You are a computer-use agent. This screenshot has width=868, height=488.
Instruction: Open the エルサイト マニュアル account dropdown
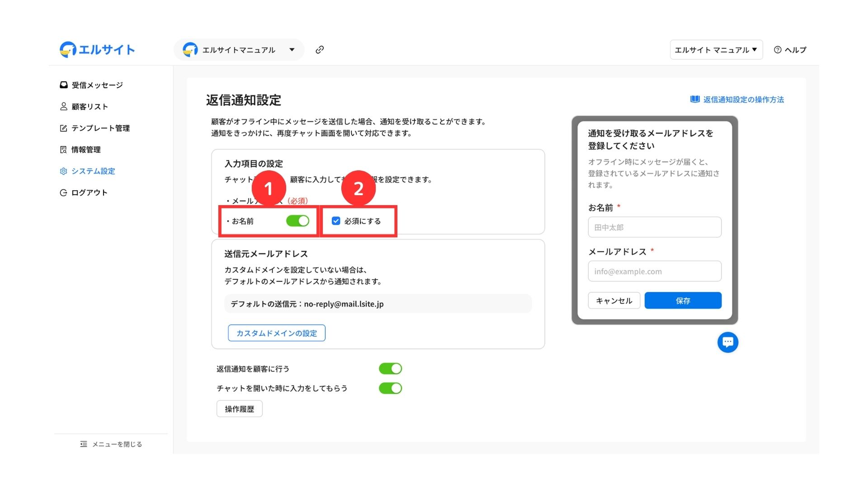coord(716,50)
